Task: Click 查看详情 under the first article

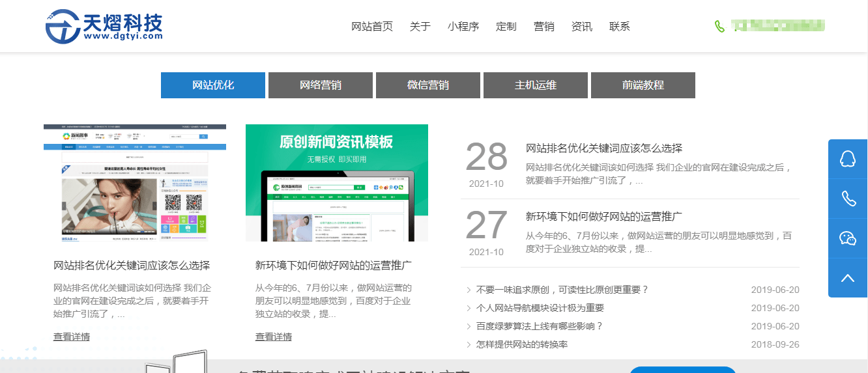Action: coord(72,337)
